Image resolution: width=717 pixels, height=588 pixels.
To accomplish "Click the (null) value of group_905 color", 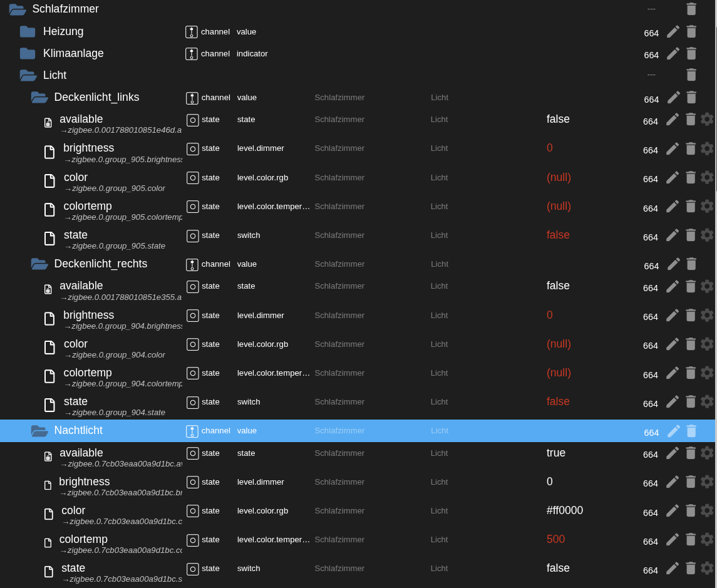I will (559, 177).
